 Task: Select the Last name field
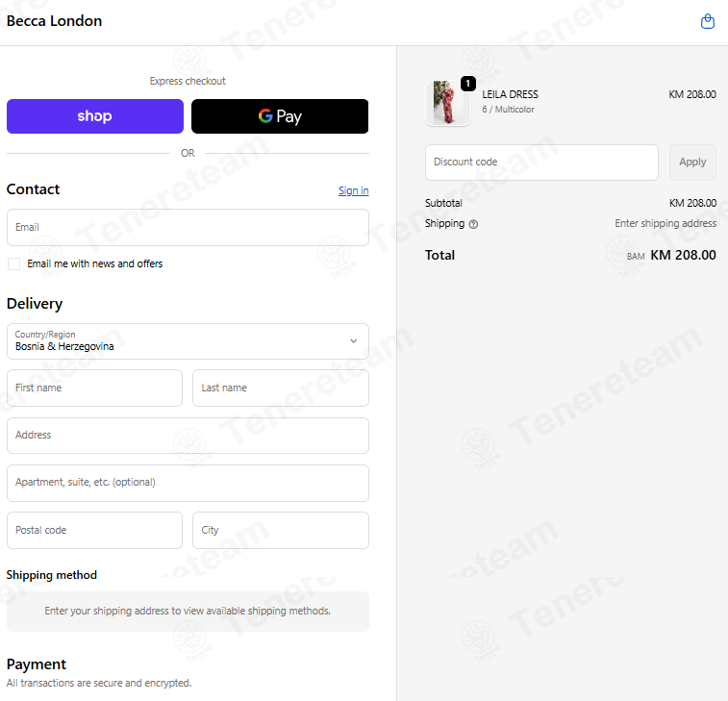[281, 388]
